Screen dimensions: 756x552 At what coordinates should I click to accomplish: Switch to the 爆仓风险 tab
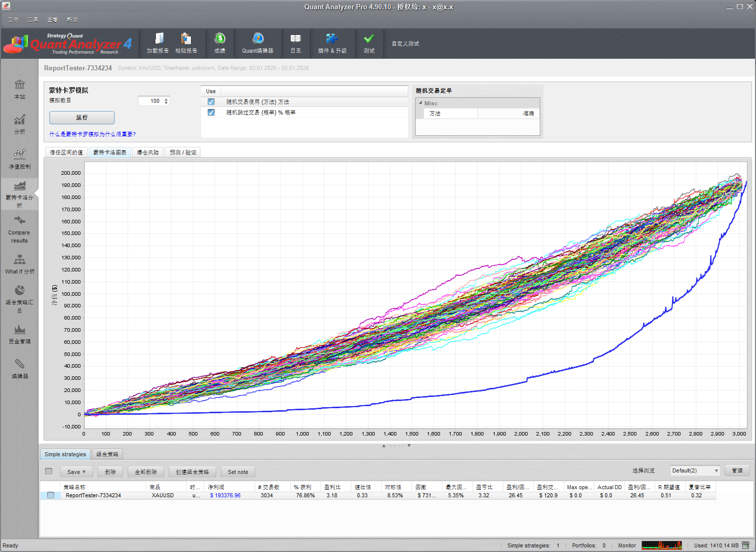coord(148,152)
